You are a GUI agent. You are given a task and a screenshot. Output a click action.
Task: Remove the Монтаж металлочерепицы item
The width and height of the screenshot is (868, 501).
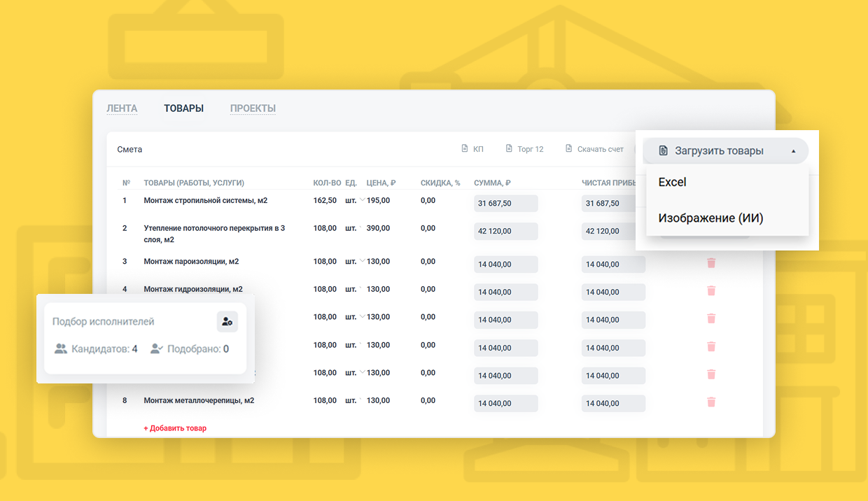tap(711, 402)
